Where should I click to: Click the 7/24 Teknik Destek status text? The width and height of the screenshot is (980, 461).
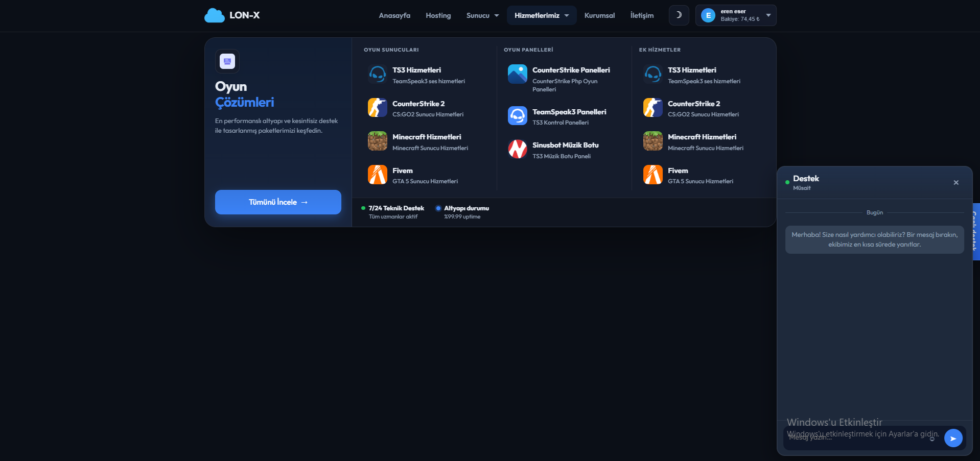[396, 208]
